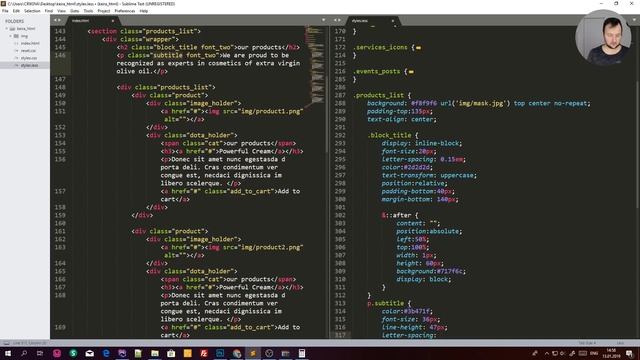Open Task View on the taskbar
The width and height of the screenshot is (640, 360).
pos(40,353)
